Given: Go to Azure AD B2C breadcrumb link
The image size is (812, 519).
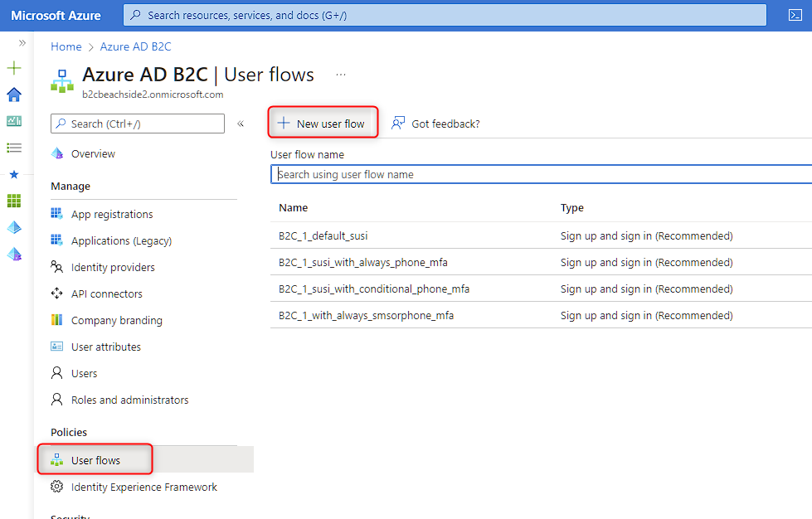Looking at the screenshot, I should coord(135,46).
